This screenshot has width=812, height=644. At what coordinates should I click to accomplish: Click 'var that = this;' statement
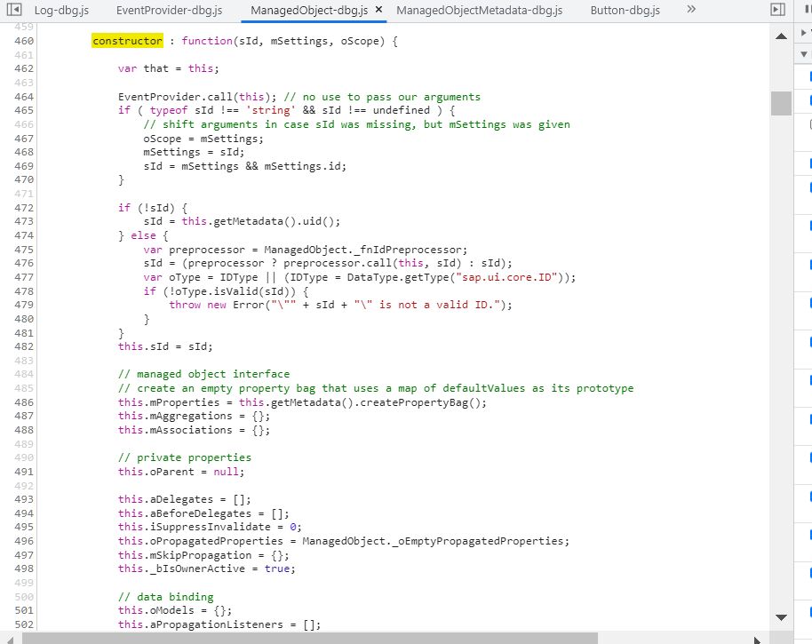tap(169, 68)
